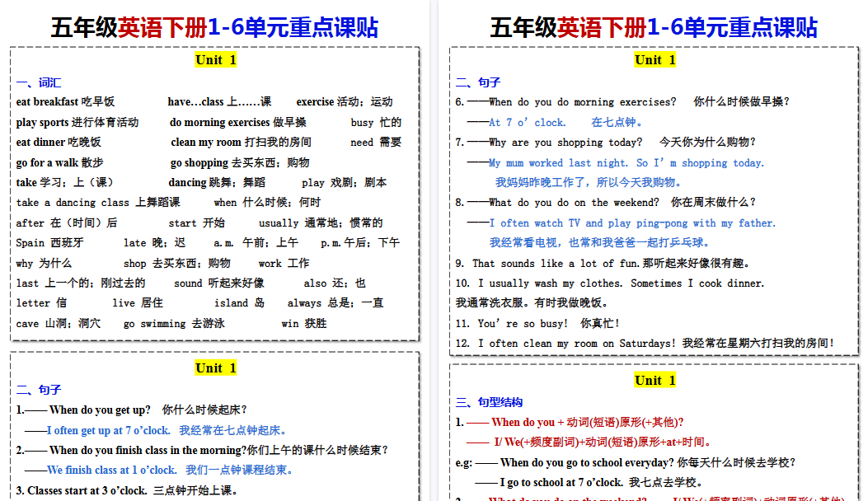The width and height of the screenshot is (868, 501).
Task: Click the entry 'when 什么时候；何时'
Action: click(x=267, y=203)
